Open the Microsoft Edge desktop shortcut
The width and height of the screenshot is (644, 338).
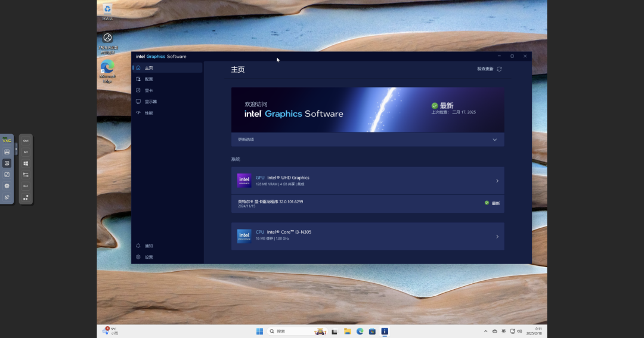(x=107, y=72)
